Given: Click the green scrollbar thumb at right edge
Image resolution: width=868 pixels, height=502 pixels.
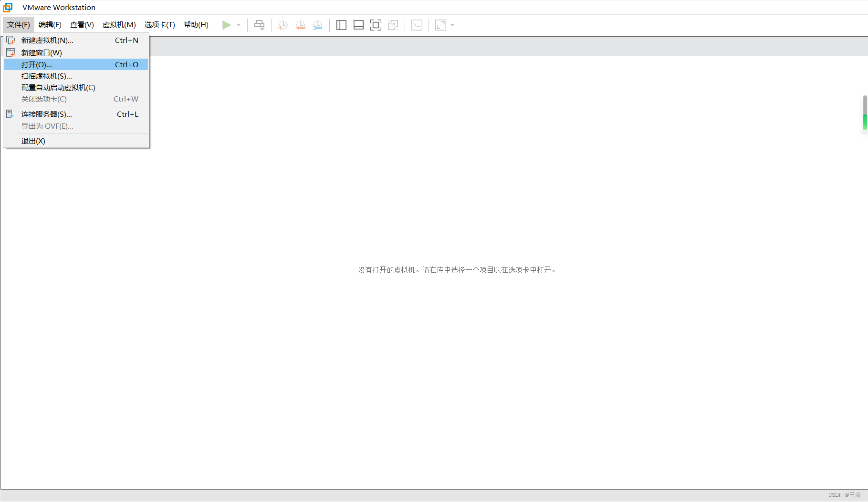Looking at the screenshot, I should [865, 122].
